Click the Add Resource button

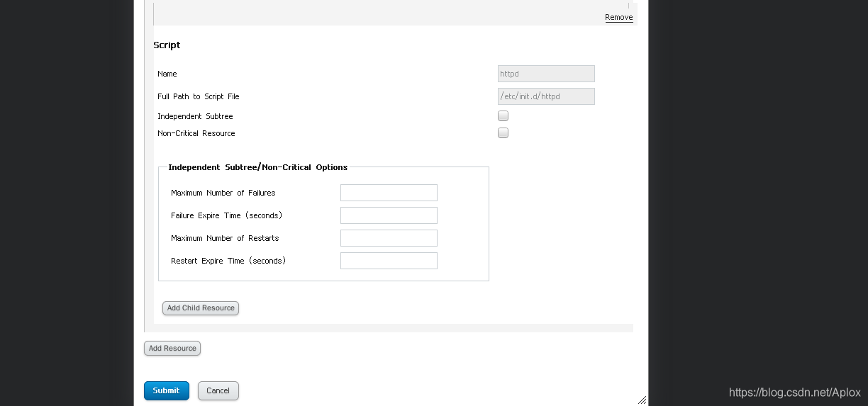point(172,349)
